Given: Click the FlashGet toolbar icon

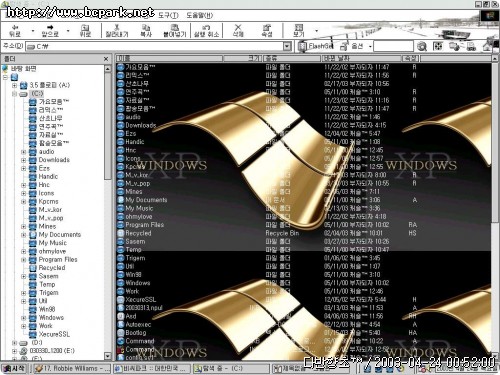Looking at the screenshot, I should 302,46.
